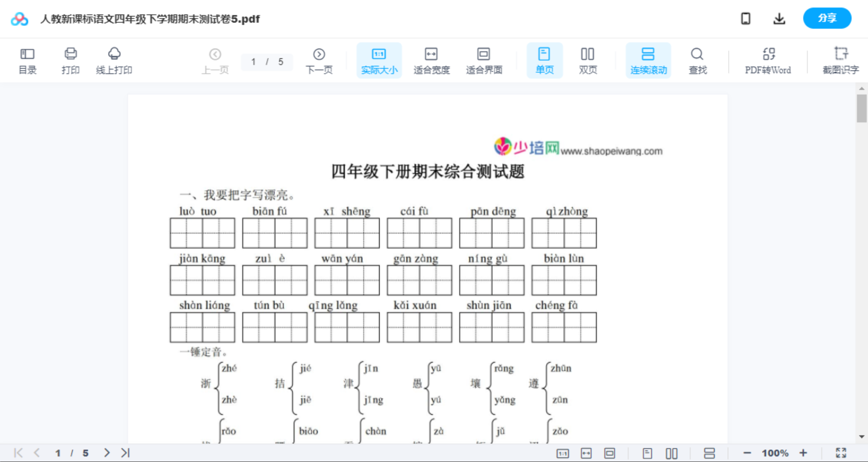
Task: Zoom out with the minus button
Action: (x=747, y=453)
